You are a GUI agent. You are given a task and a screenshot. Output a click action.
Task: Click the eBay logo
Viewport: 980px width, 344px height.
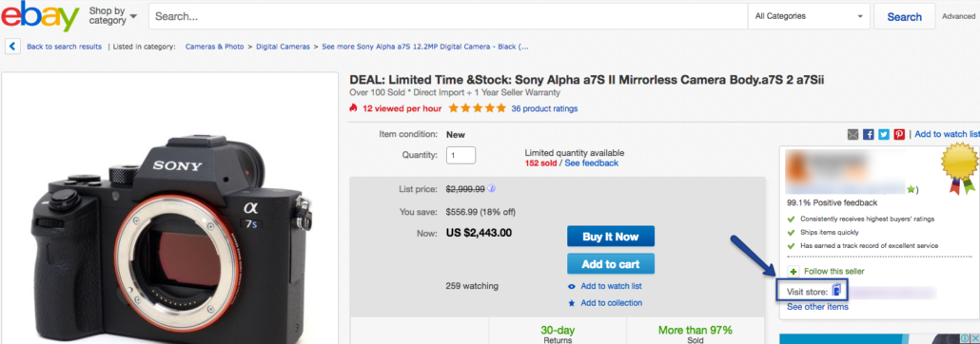click(x=40, y=16)
